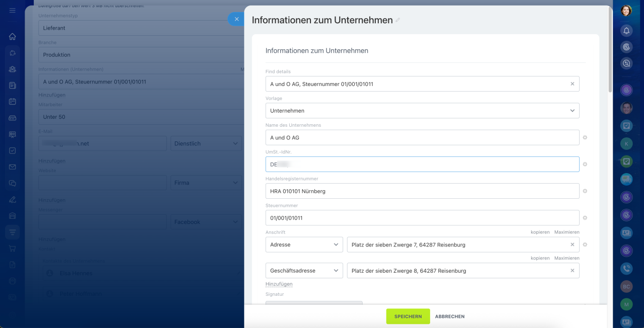Click gear icon next to Handelsregisternummer field
The width and height of the screenshot is (644, 328).
coord(585,191)
